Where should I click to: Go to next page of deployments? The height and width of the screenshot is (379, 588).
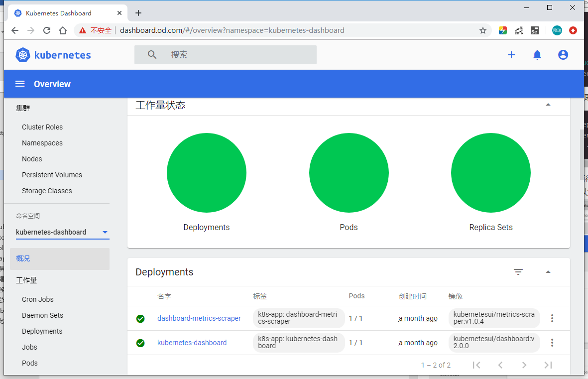[x=524, y=365]
